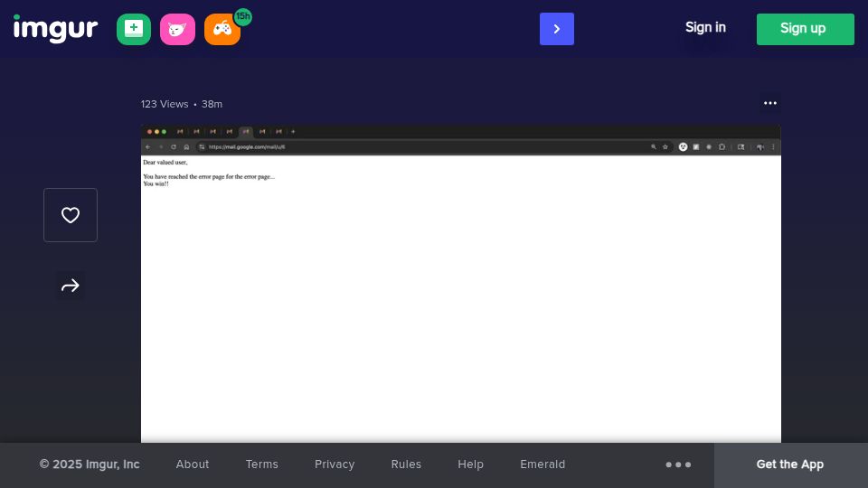The width and height of the screenshot is (868, 488).
Task: Open the Terms footer link
Action: (262, 465)
